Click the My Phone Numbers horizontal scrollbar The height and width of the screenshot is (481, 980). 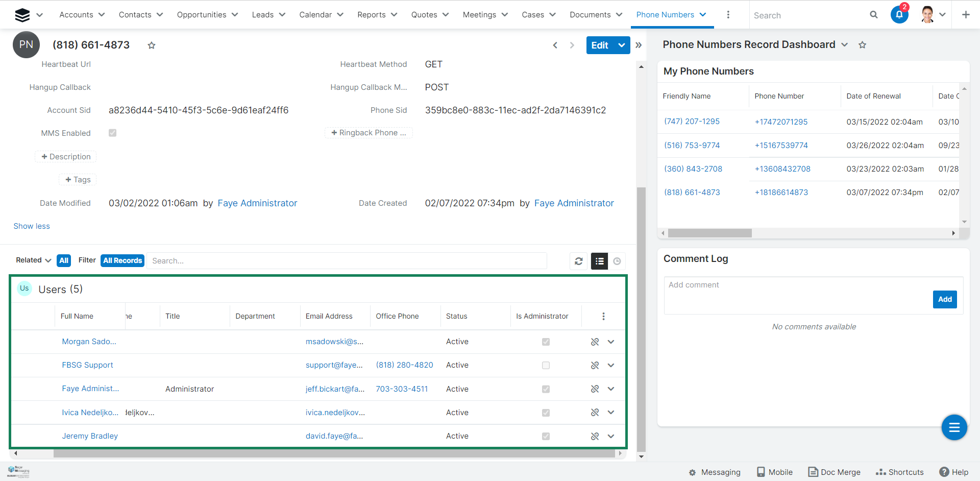pyautogui.click(x=709, y=233)
